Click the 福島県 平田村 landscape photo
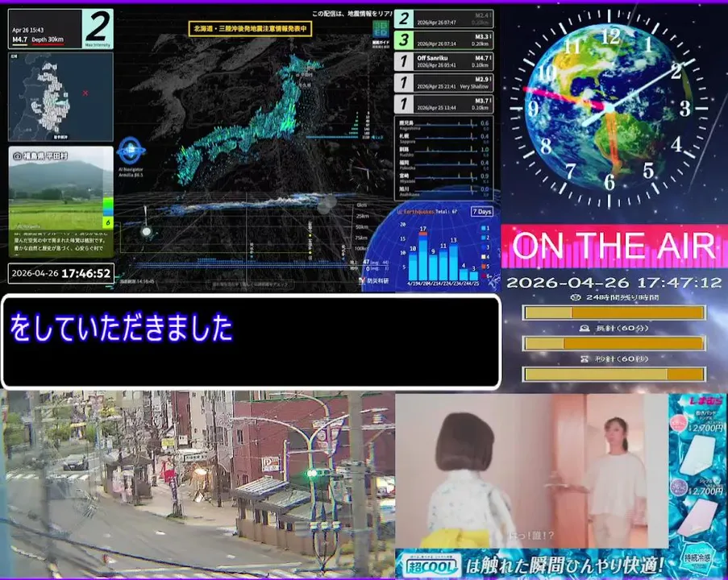Viewport: 728px width, 580px height. [60, 202]
